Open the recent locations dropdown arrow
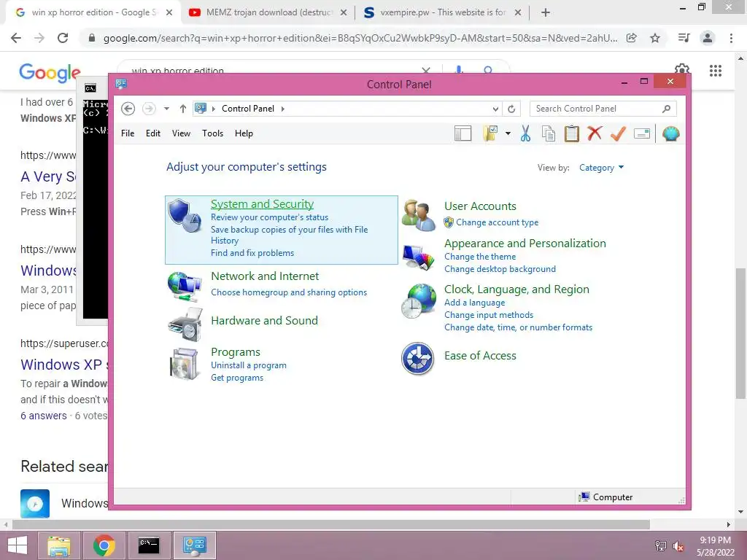Viewport: 747px width, 560px height. click(166, 109)
